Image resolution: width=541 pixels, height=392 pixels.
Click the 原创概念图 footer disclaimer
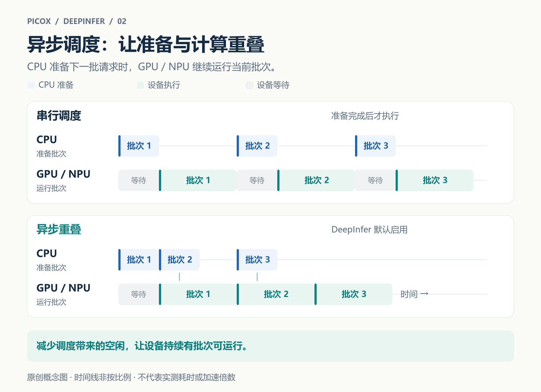pyautogui.click(x=131, y=377)
